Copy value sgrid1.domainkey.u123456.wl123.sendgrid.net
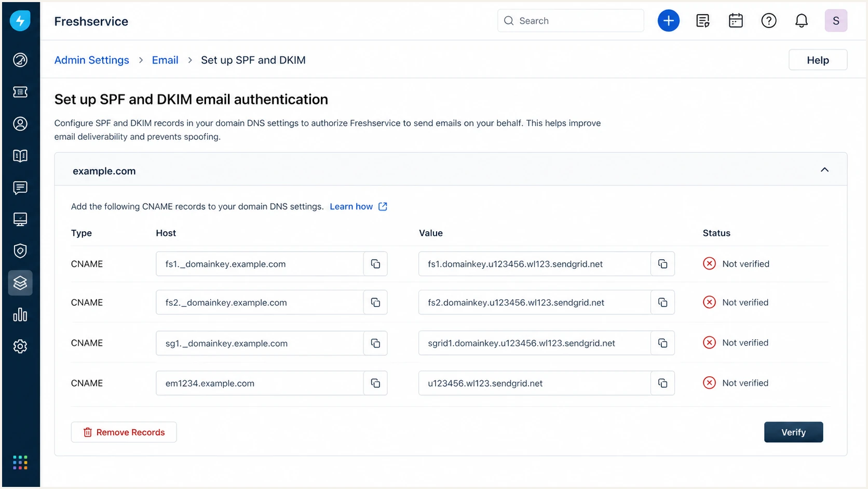 click(x=662, y=343)
